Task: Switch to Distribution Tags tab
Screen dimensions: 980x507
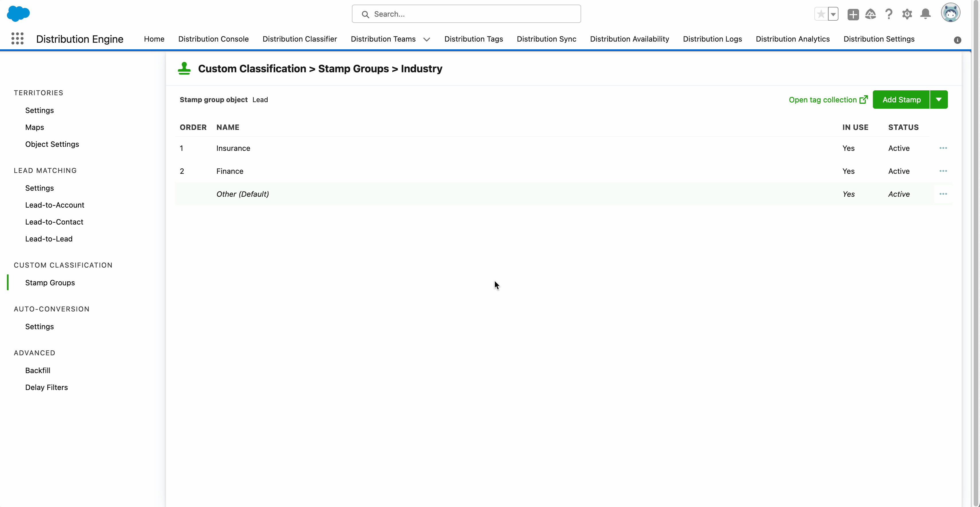Action: (x=474, y=39)
